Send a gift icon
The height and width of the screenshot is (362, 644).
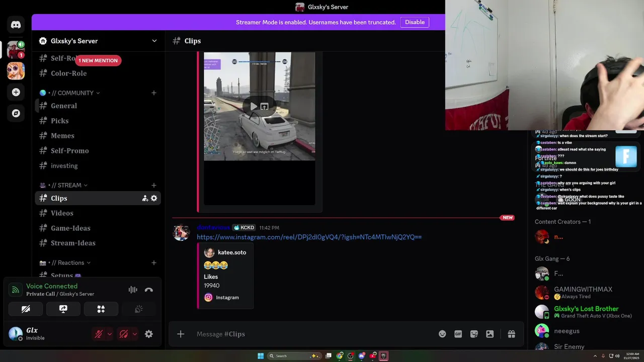point(511,334)
